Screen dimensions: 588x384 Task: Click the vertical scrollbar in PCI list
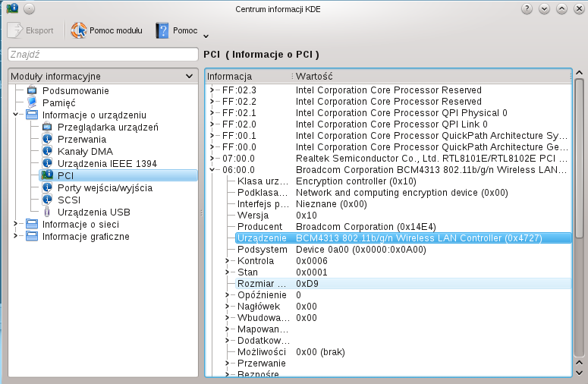pos(579,228)
